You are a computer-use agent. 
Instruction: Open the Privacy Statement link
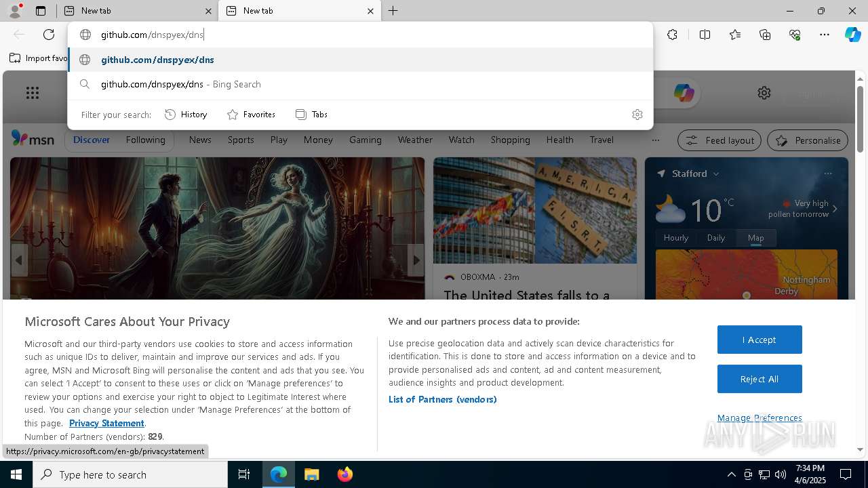tap(106, 423)
